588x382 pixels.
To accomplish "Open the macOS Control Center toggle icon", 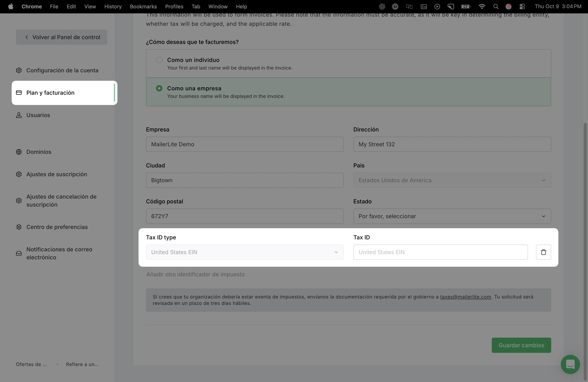I will click(x=522, y=7).
